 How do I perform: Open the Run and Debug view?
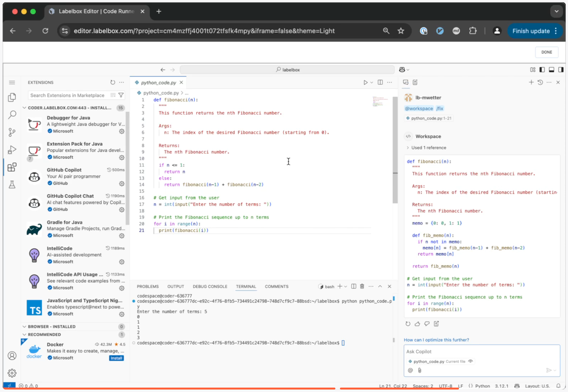pos(12,150)
